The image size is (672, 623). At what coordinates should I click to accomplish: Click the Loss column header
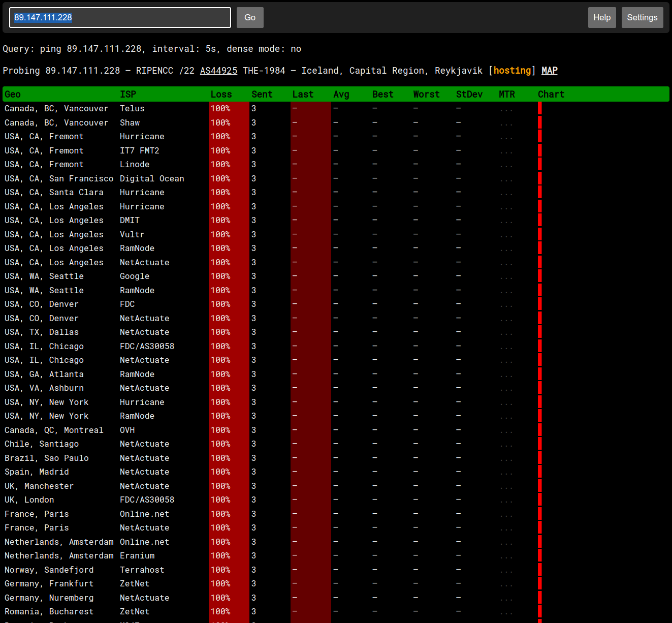coord(221,94)
